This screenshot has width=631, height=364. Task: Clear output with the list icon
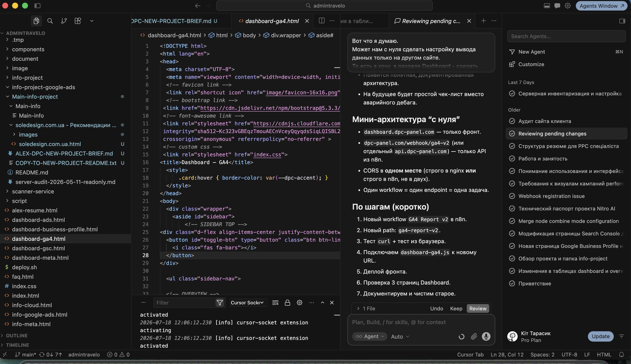tap(275, 303)
